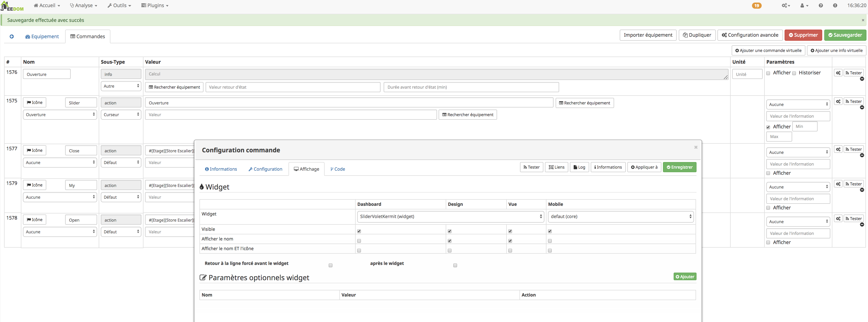
Task: Open the Aucune parameter dropdown on row 1575
Action: (798, 105)
